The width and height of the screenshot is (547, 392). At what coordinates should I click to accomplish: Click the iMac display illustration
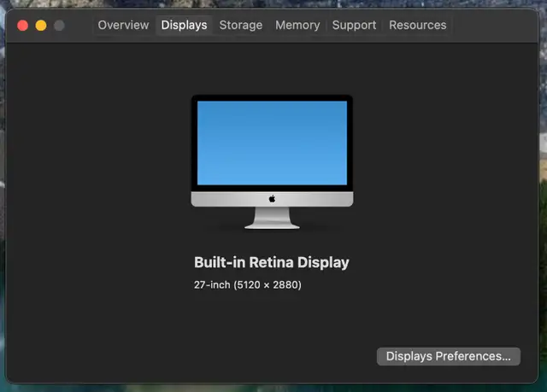[x=272, y=162]
